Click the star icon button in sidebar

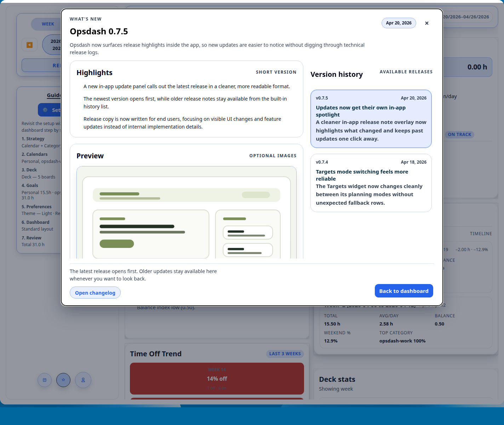click(x=63, y=380)
